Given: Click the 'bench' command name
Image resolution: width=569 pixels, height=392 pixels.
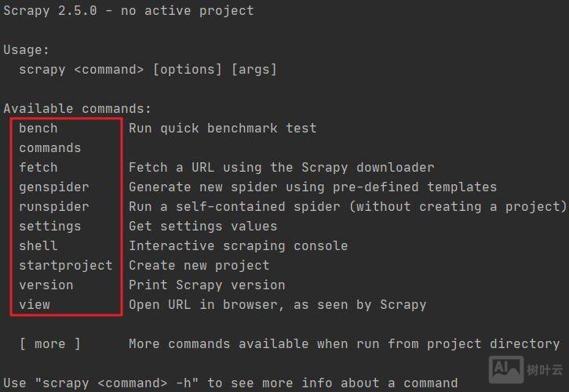Looking at the screenshot, I should pos(38,129).
